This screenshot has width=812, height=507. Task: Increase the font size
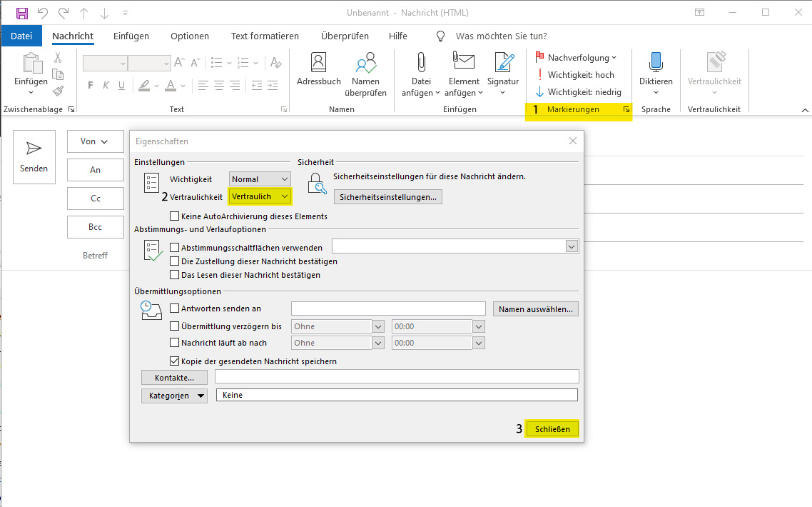(x=179, y=63)
